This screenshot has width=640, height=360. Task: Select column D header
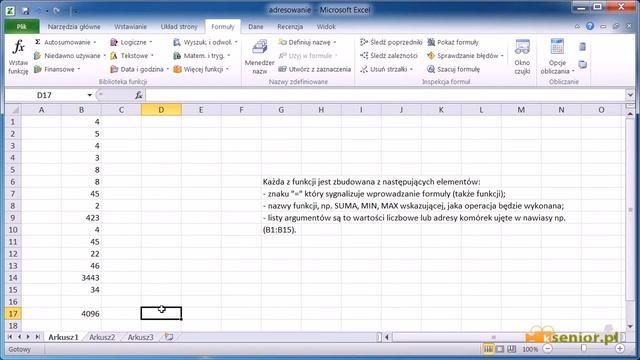161,110
